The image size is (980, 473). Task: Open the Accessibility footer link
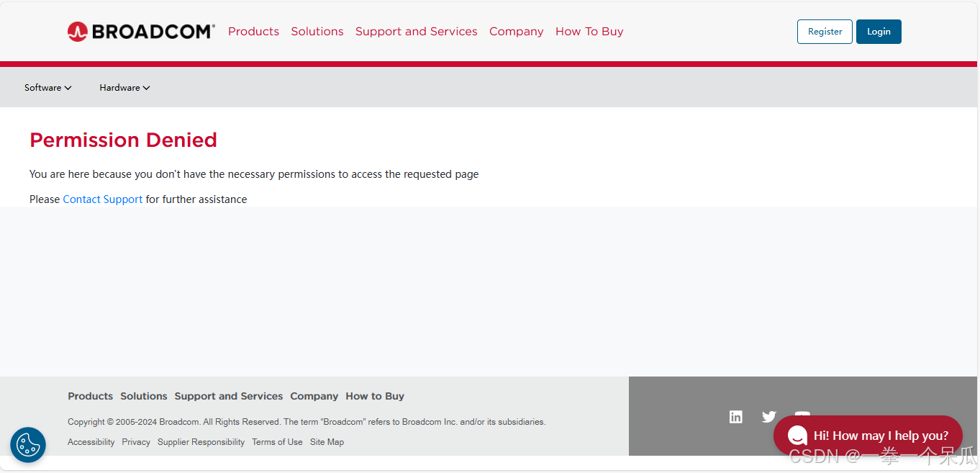(x=91, y=442)
